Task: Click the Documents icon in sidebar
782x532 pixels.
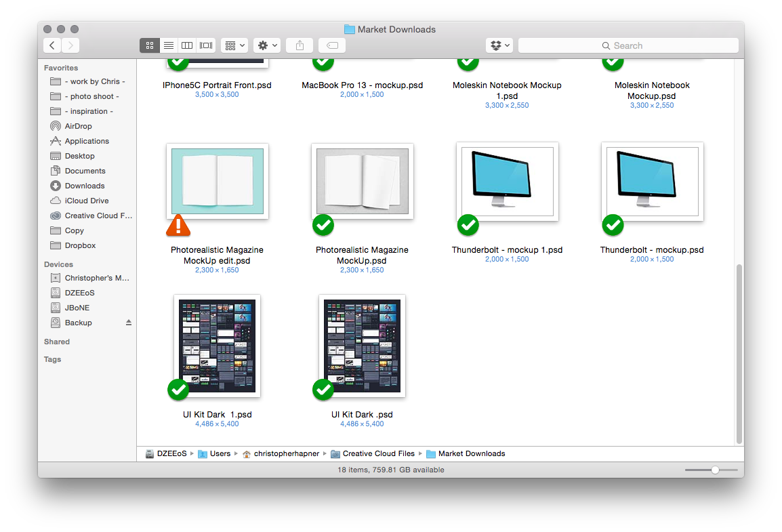Action: point(56,171)
